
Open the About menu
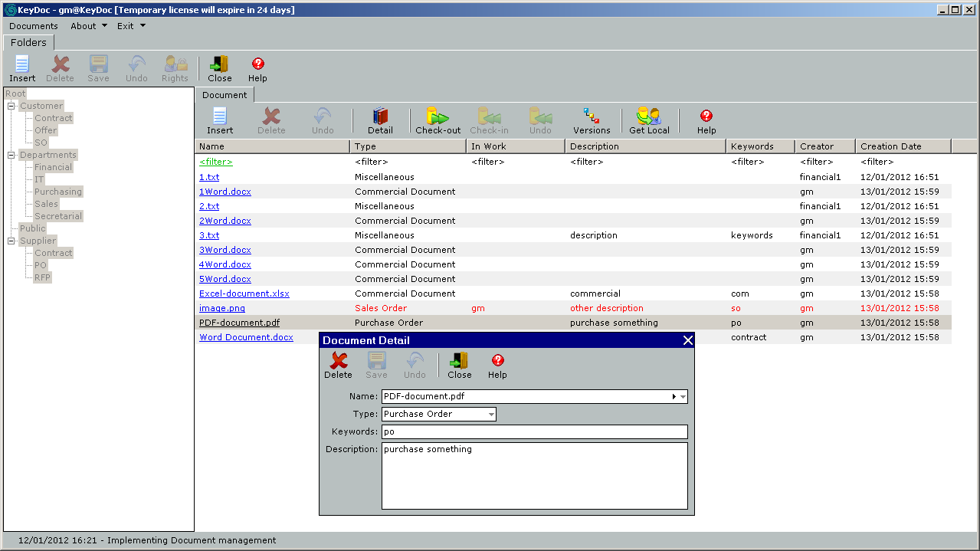coord(88,26)
